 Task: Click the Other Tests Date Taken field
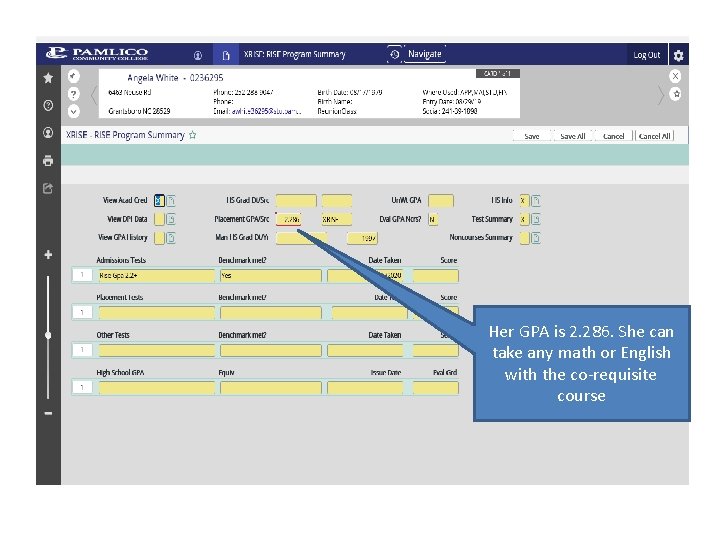[365, 351]
